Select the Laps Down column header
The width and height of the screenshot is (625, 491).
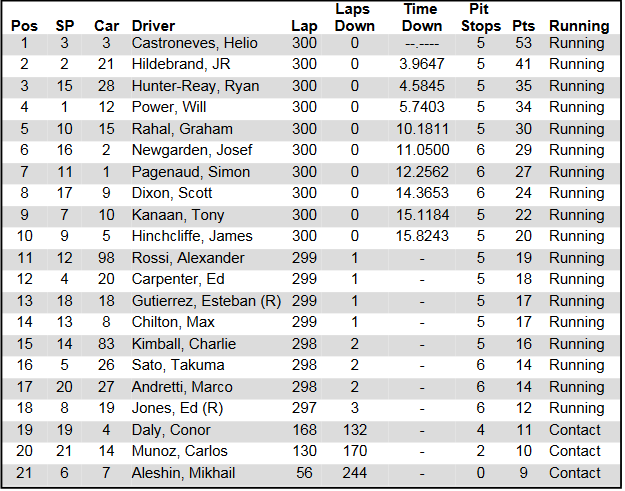pyautogui.click(x=354, y=18)
